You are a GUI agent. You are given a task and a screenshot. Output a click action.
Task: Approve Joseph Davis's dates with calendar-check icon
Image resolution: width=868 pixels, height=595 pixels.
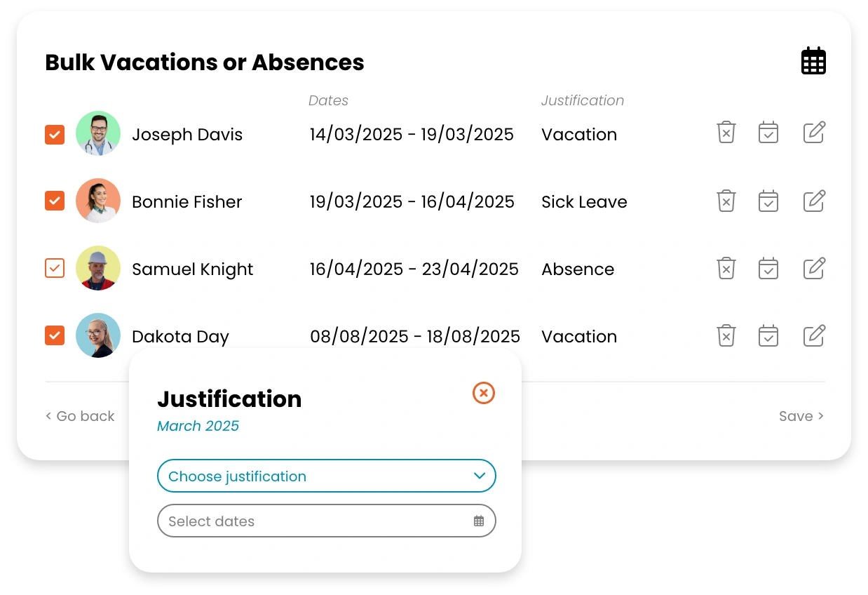[x=768, y=132]
